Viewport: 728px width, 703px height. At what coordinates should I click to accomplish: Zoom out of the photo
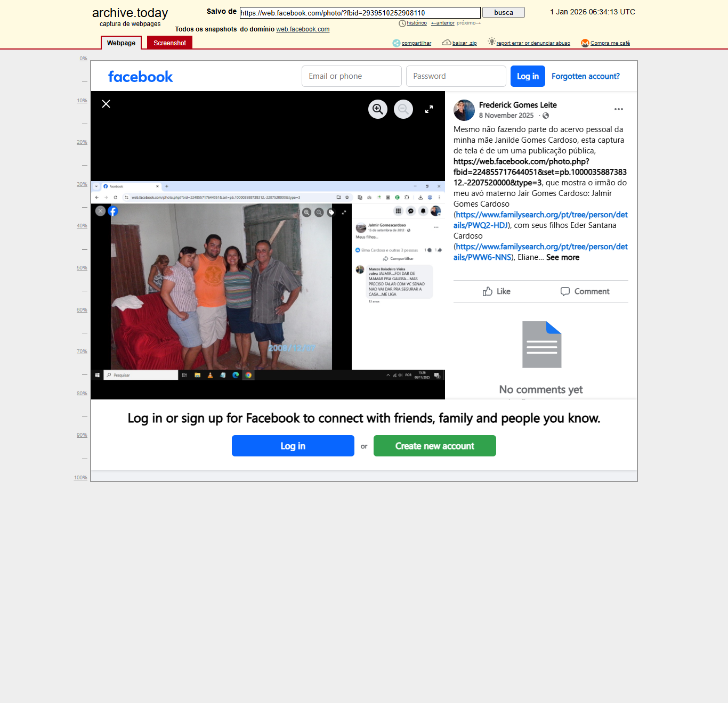click(403, 109)
